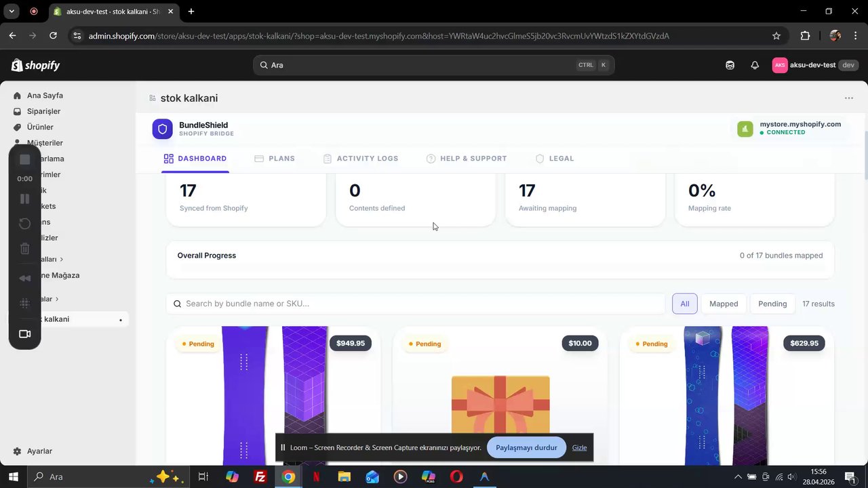Open the Chrome tab search dropdown arrow
This screenshot has width=868, height=488.
pyautogui.click(x=12, y=11)
